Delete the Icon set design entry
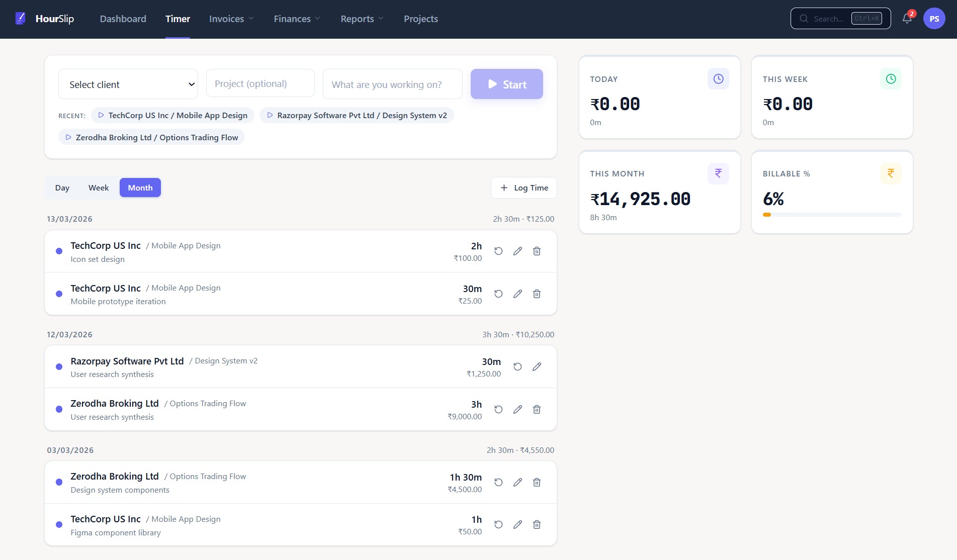 pos(537,251)
